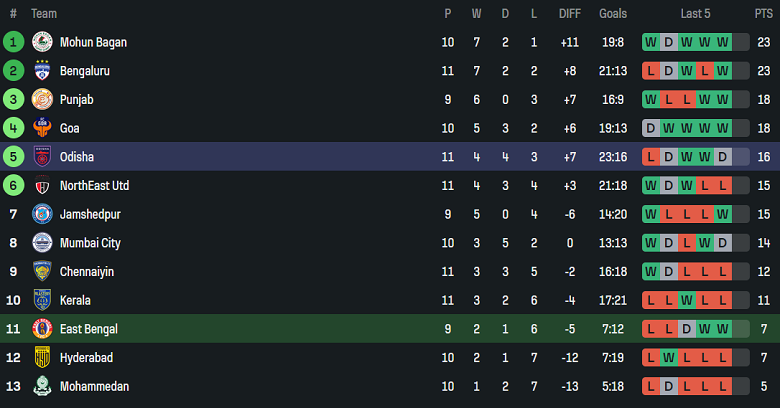Click East Bengal's draw form box
The width and height of the screenshot is (780, 408).
coord(687,329)
